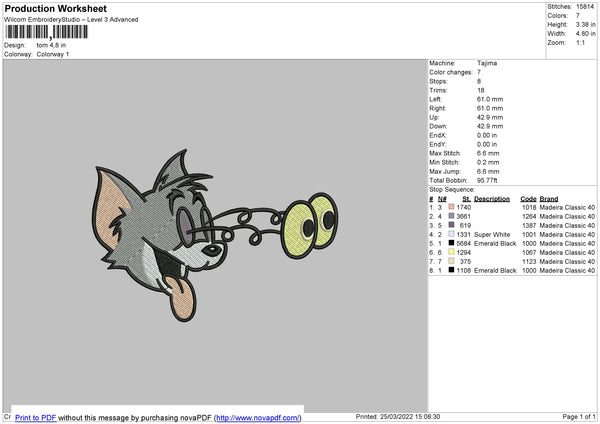Select the black swatch in stop 5
This screenshot has width=600, height=424.
(451, 243)
